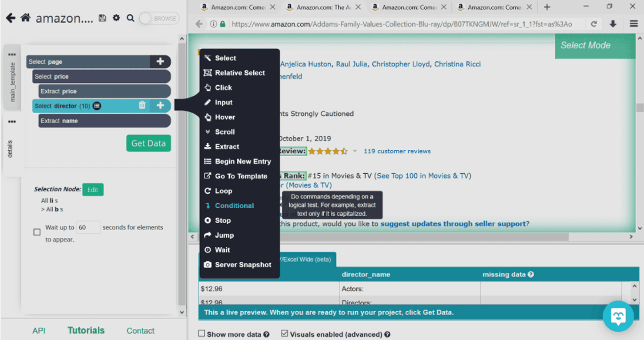Open CSV/Excel Wide (beta) tab
Viewport: 644px width, 340px height.
[x=307, y=259]
